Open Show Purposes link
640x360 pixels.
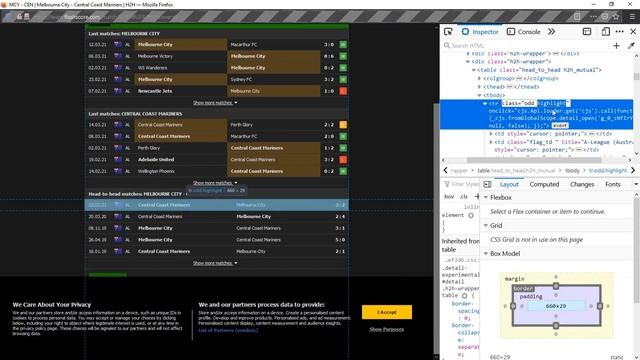click(x=387, y=329)
